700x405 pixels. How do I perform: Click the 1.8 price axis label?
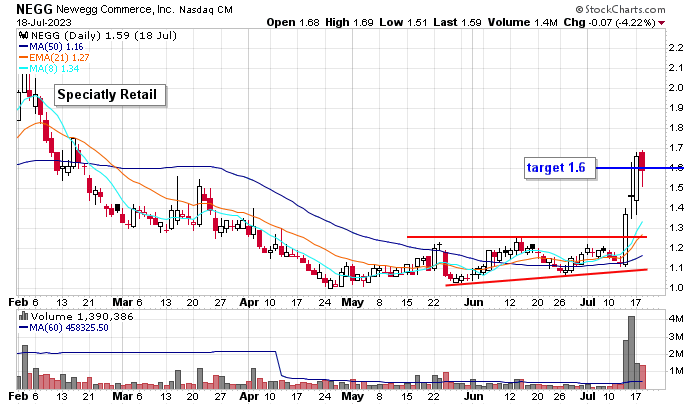(676, 128)
